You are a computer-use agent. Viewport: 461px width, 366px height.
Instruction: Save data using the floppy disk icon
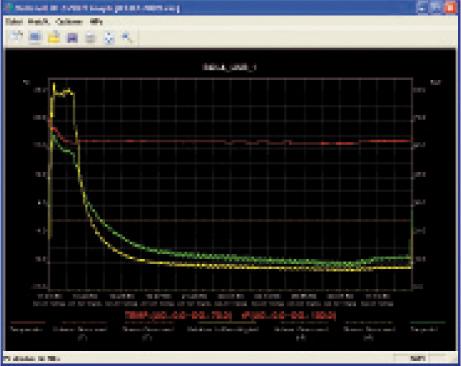(72, 37)
